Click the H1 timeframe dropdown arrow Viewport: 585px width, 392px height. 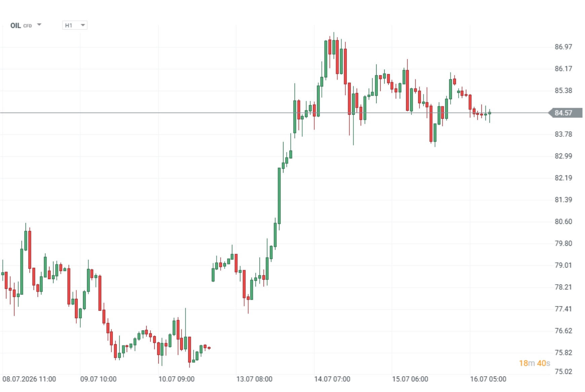pyautogui.click(x=83, y=25)
